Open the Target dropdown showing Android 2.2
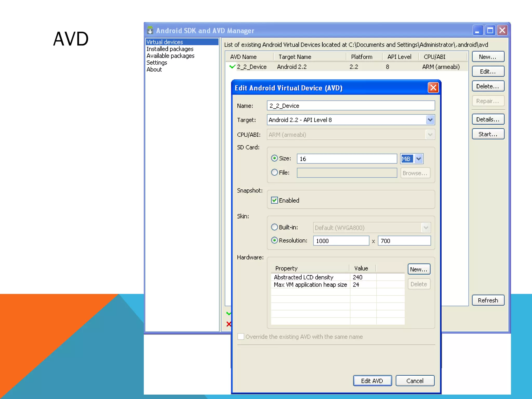This screenshot has width=532, height=399. [430, 120]
